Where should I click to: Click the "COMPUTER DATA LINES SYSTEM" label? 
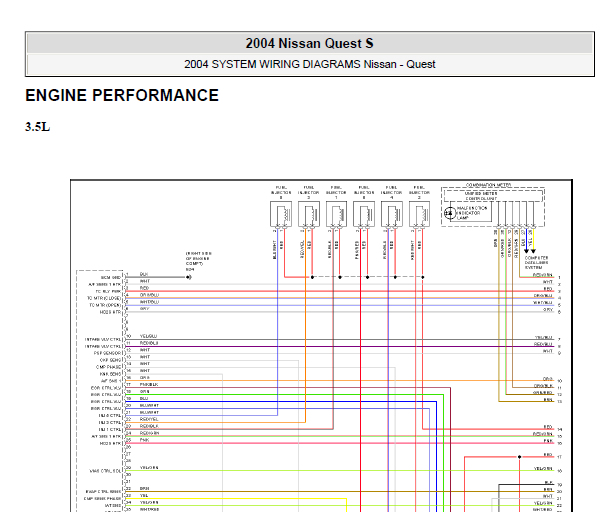coord(536,262)
